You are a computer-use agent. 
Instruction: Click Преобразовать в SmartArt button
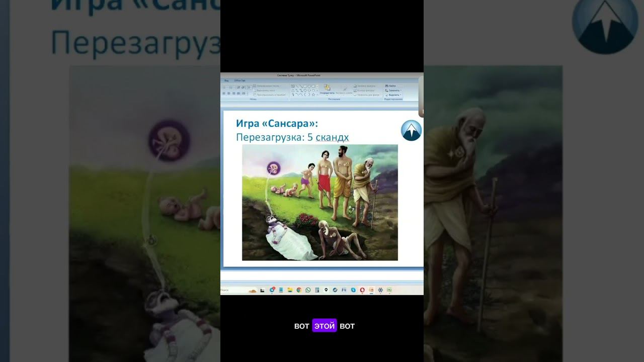270,95
